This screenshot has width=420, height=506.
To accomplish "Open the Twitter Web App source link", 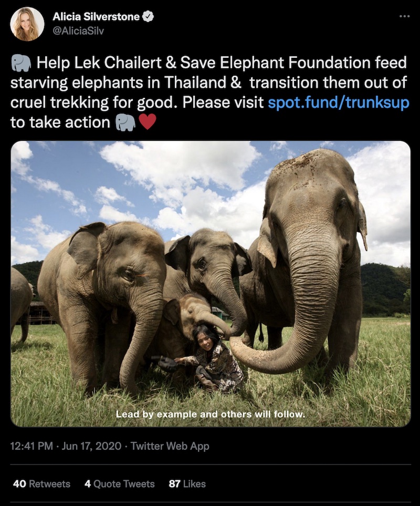I will pyautogui.click(x=170, y=446).
